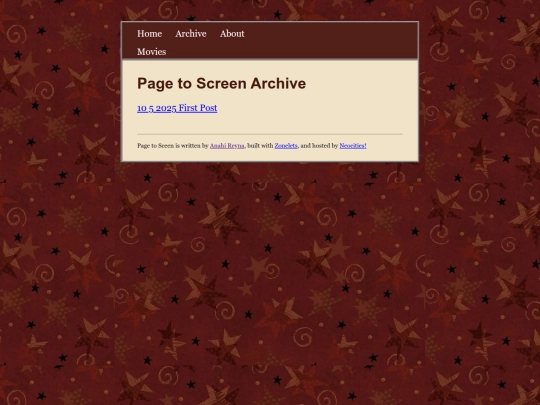
Task: Go to the Archive page
Action: pos(191,34)
